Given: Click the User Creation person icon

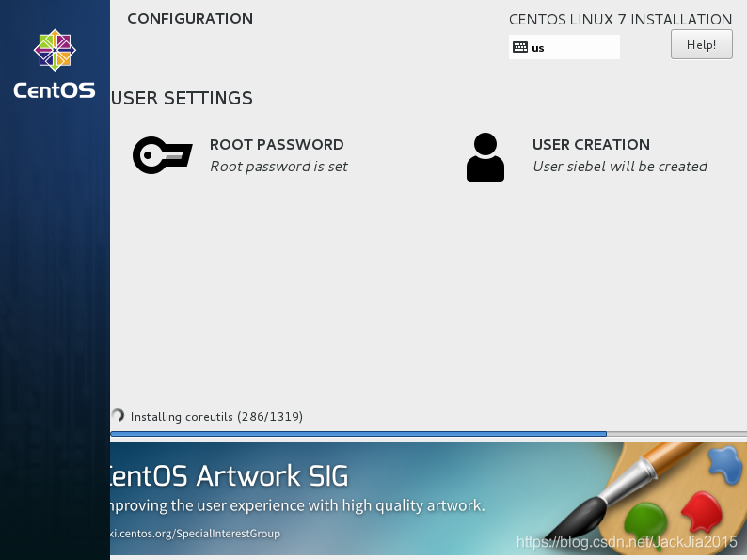Looking at the screenshot, I should 485,157.
